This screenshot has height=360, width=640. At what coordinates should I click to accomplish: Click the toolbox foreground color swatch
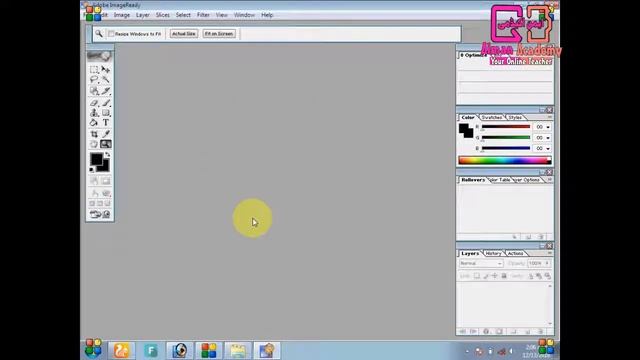(x=96, y=159)
